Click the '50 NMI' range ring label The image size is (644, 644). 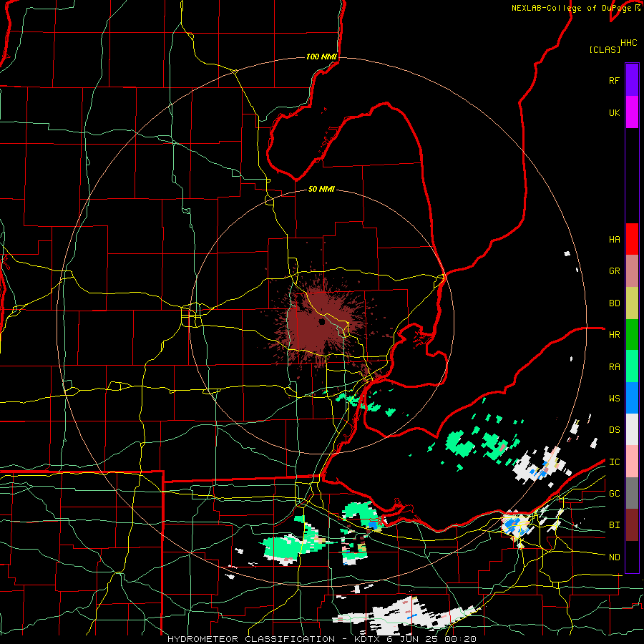(321, 189)
